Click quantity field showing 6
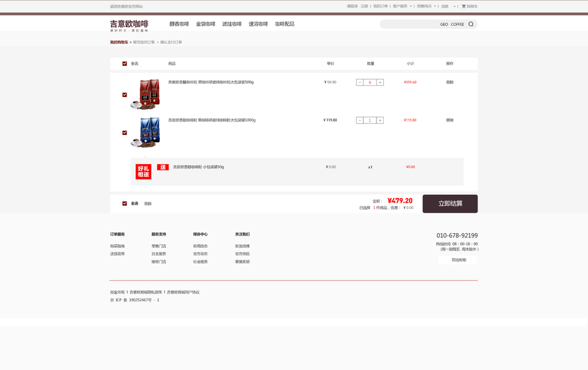This screenshot has height=370, width=588. click(x=370, y=83)
